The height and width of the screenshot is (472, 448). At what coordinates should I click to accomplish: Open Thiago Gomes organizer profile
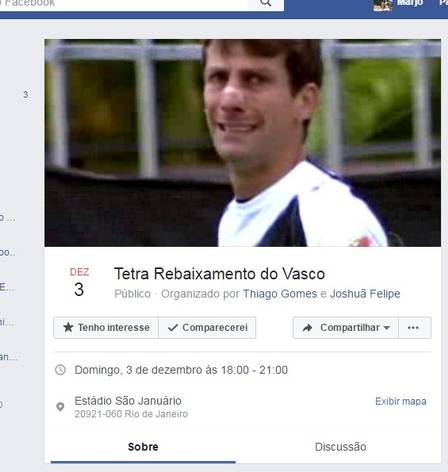(280, 294)
